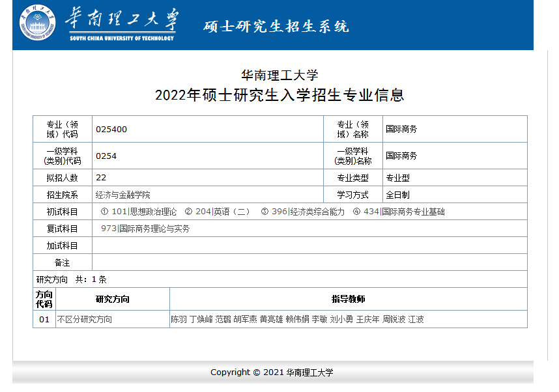Click exam subject 101 思想政治理论
Image resolution: width=559 pixels, height=392 pixels.
(x=139, y=212)
